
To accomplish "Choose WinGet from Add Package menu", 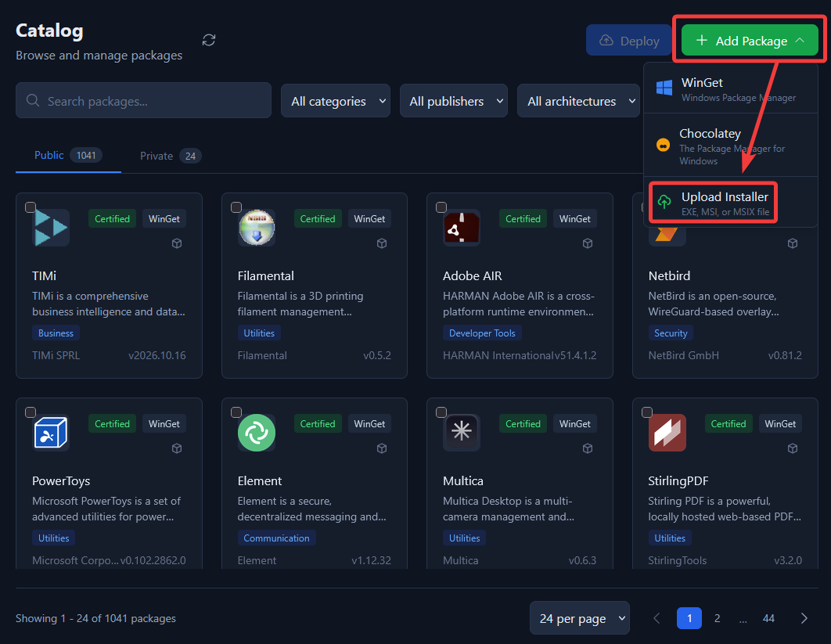I will (730, 88).
